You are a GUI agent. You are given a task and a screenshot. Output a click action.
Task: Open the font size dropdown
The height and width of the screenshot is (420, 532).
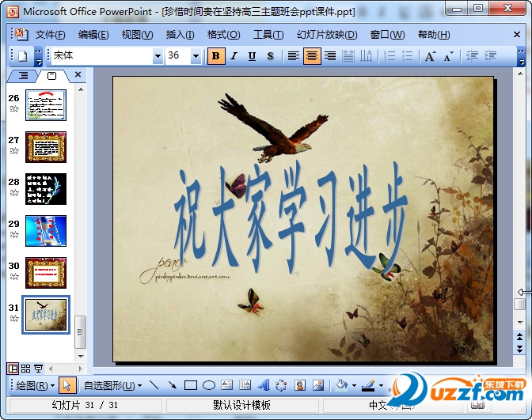pyautogui.click(x=196, y=56)
